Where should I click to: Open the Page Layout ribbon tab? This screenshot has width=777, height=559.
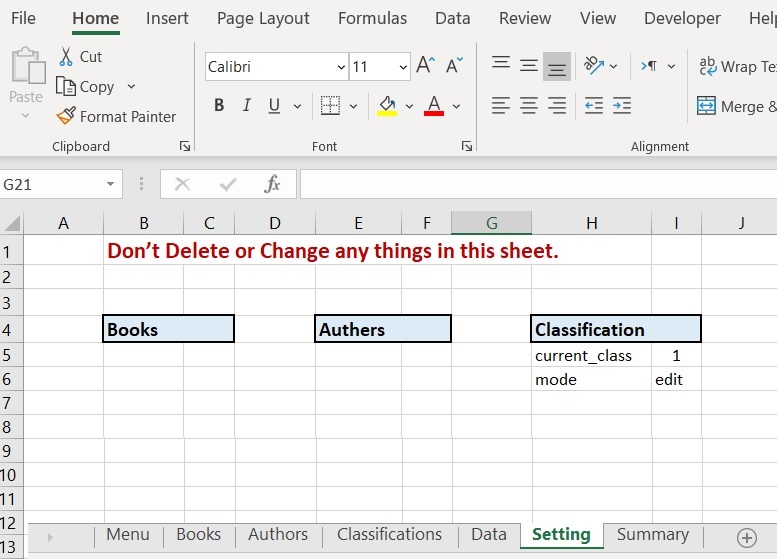click(263, 18)
